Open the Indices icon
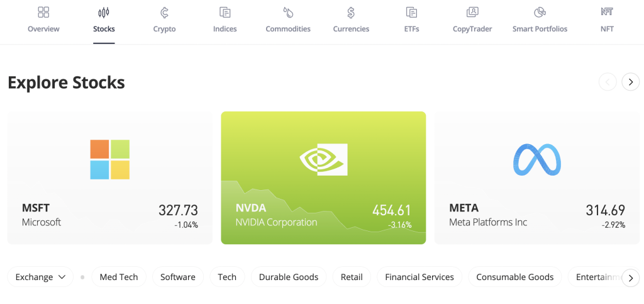This screenshot has height=304, width=644. point(225,13)
